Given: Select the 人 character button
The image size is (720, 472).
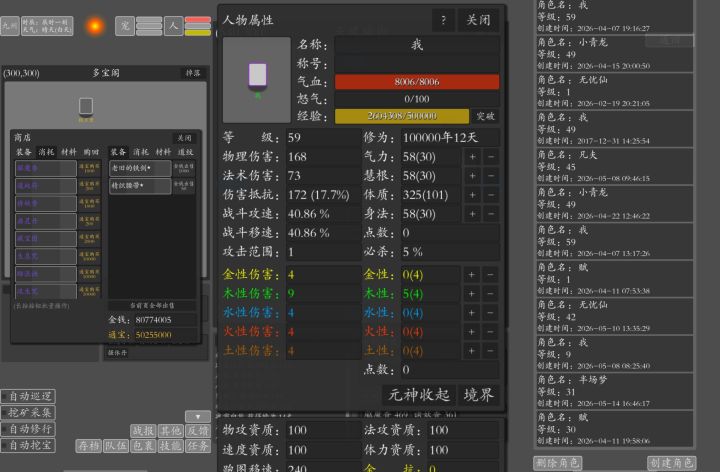Looking at the screenshot, I should 174,26.
